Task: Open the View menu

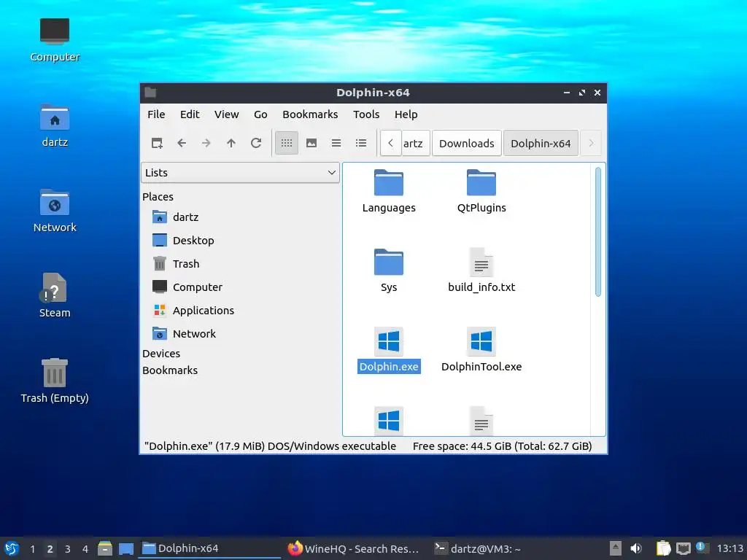Action: pyautogui.click(x=226, y=114)
